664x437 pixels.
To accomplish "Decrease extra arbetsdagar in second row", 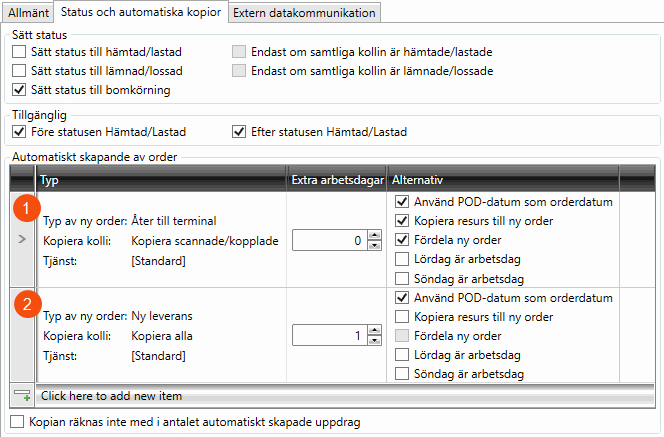I will click(375, 342).
